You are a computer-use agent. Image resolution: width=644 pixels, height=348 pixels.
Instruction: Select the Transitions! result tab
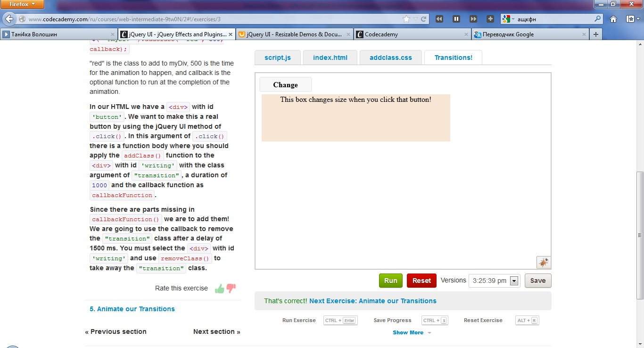[x=453, y=58]
